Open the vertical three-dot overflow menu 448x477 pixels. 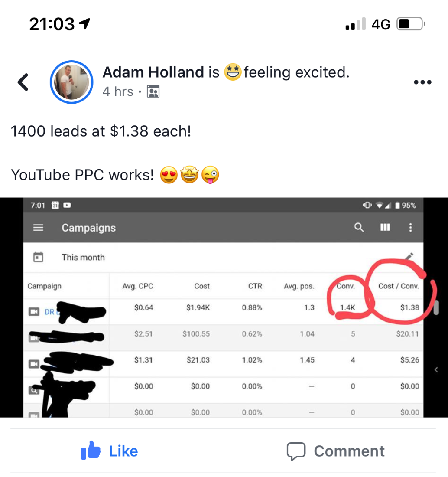(x=410, y=227)
